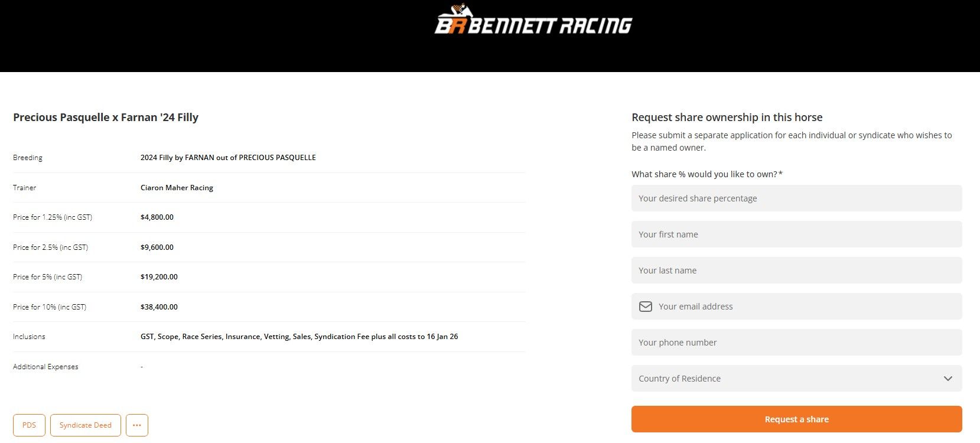This screenshot has height=443, width=980.
Task: Click the $19,200.00 price for 5% share
Action: (x=159, y=277)
